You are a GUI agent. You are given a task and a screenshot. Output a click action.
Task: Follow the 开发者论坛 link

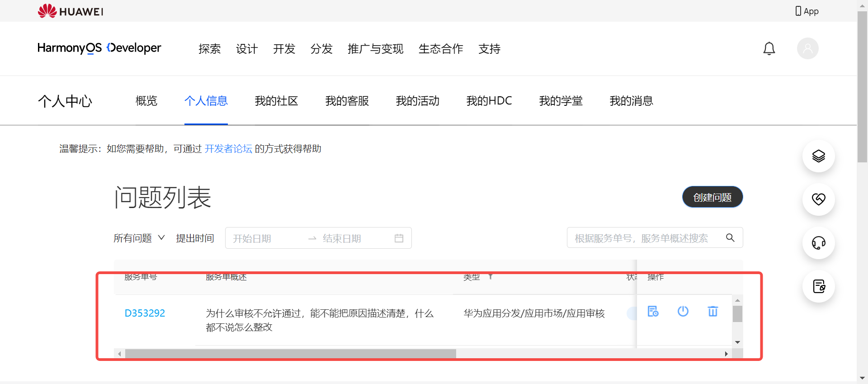point(228,149)
